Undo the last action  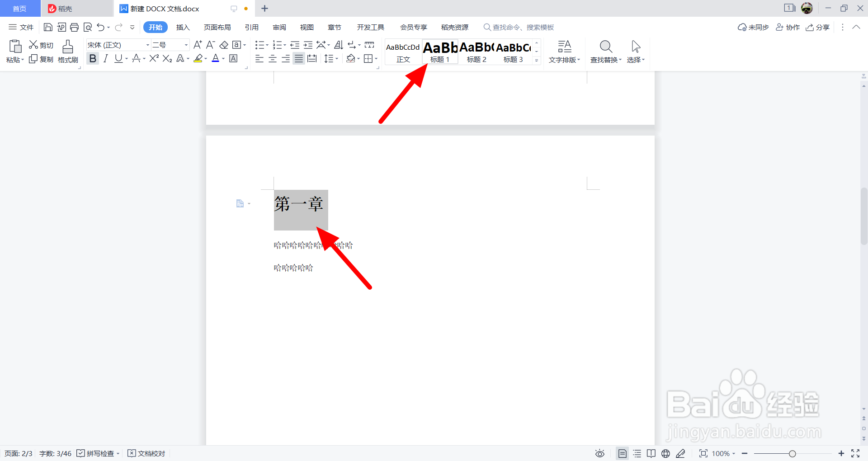(x=101, y=27)
